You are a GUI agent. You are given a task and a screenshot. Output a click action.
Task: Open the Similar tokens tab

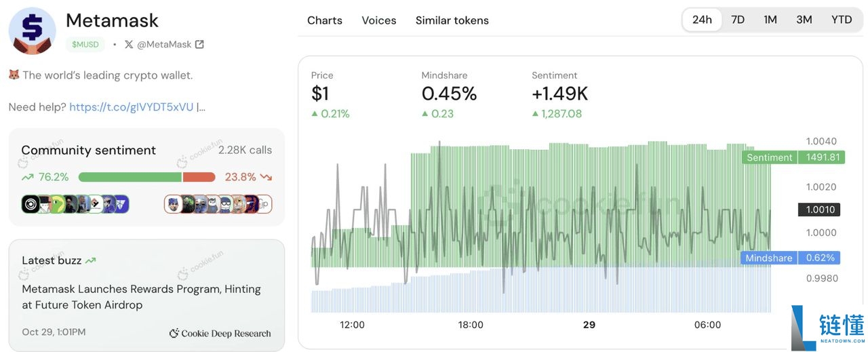point(452,20)
